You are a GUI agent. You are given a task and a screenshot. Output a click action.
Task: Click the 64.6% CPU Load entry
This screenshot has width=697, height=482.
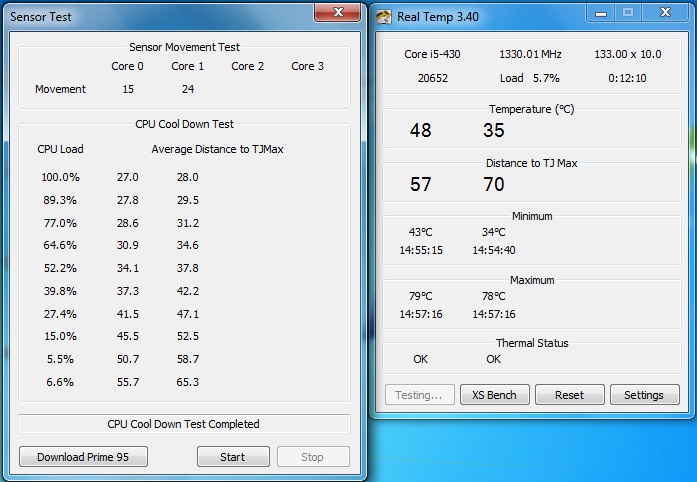pyautogui.click(x=60, y=245)
